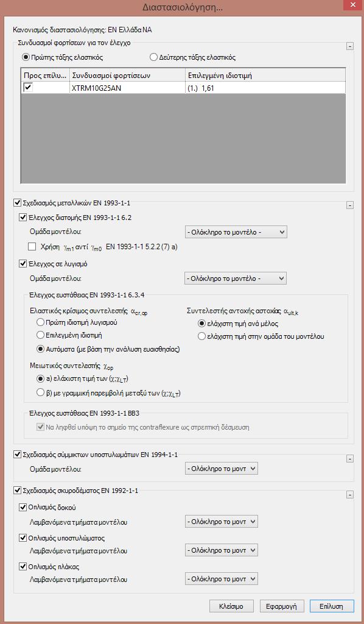This screenshot has height=624, width=364.
Task: Uncheck the XTRM10G25AN row checkbox
Action: pyautogui.click(x=28, y=88)
